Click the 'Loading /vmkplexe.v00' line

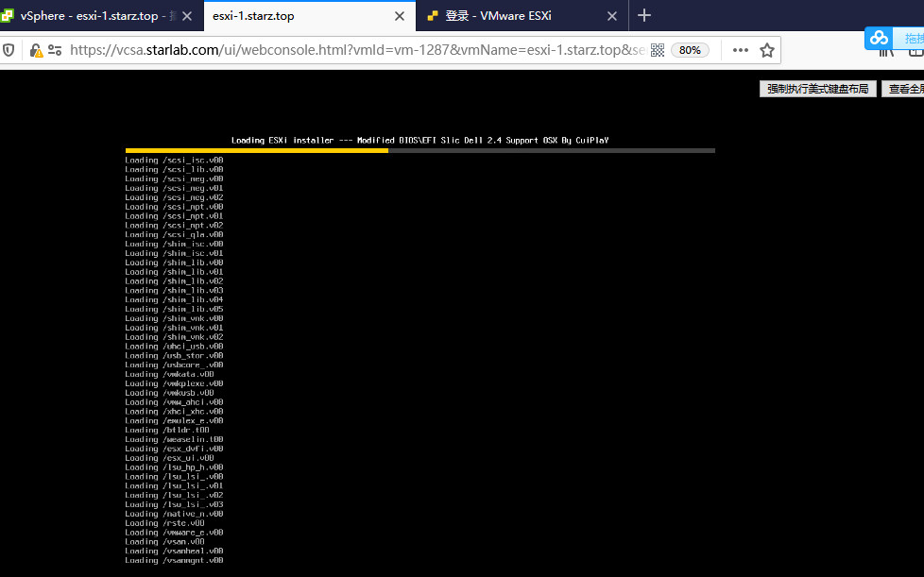point(174,383)
